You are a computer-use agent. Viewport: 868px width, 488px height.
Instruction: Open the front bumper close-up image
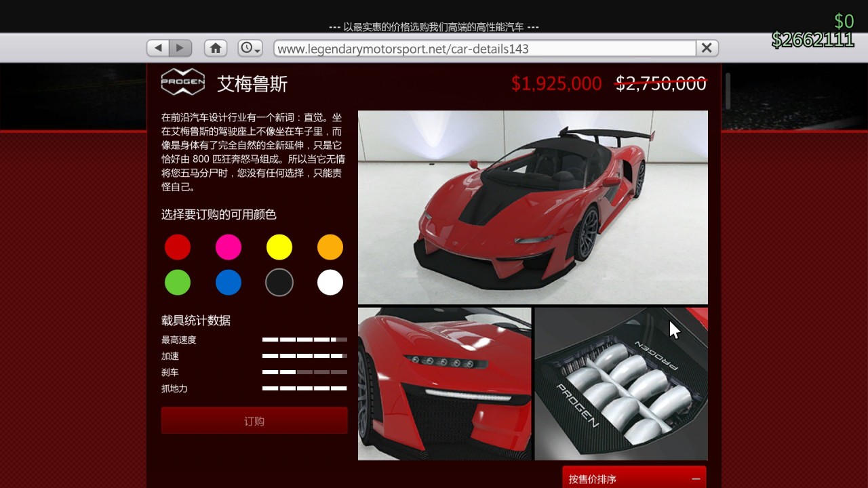point(445,384)
